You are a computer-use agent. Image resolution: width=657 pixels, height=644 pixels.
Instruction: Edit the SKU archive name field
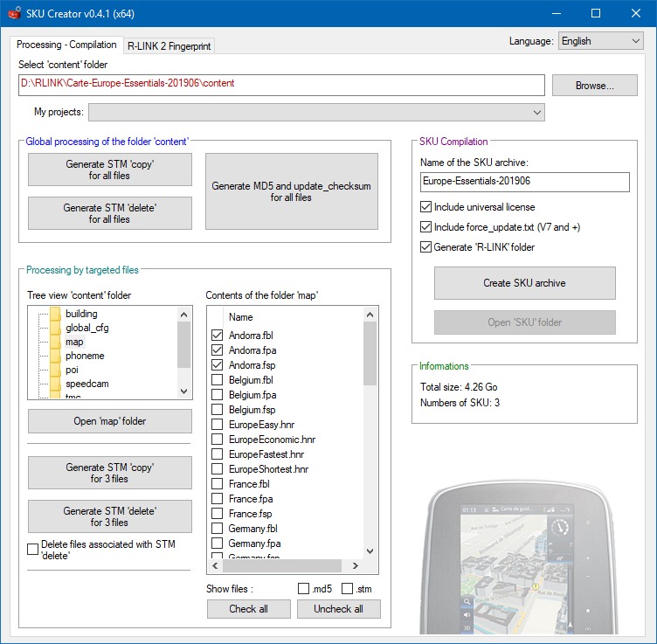click(524, 182)
